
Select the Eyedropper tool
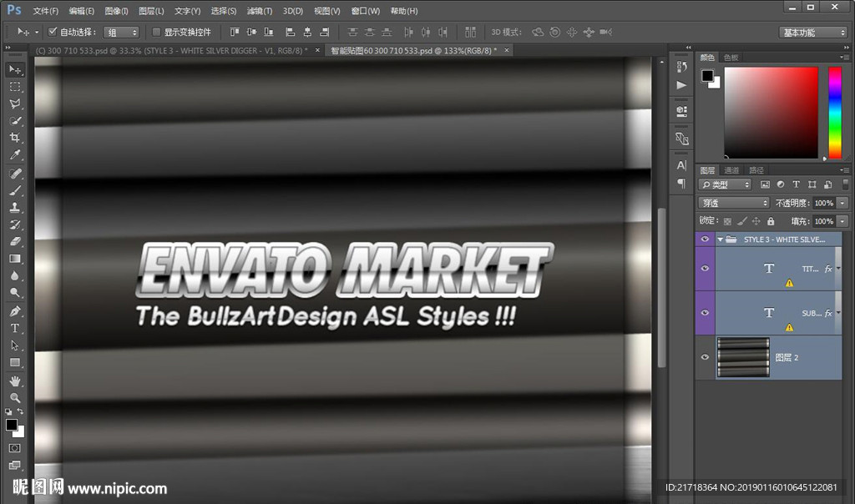click(15, 155)
